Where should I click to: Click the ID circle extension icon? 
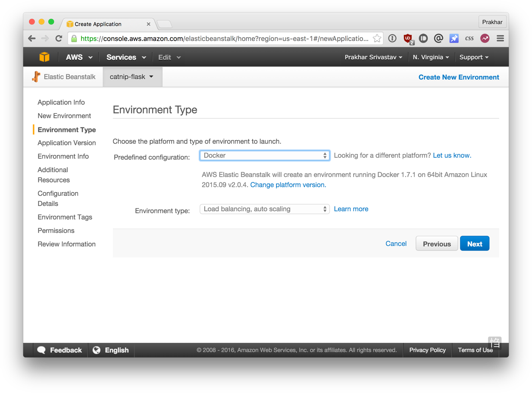(x=423, y=38)
